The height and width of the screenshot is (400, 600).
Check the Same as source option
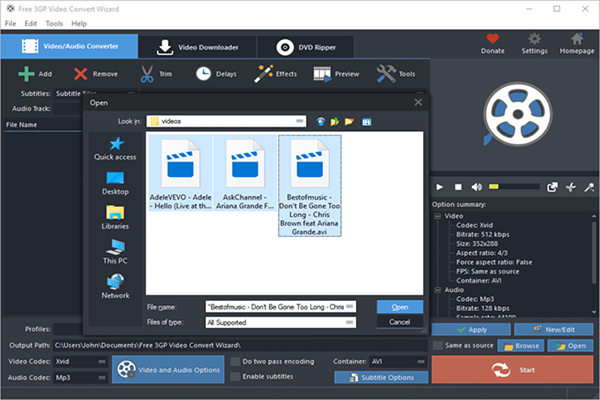tap(437, 345)
